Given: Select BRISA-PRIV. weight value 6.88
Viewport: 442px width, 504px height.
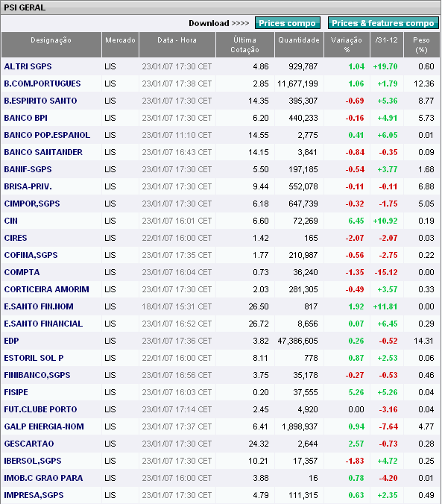Looking at the screenshot, I should pyautogui.click(x=426, y=186).
